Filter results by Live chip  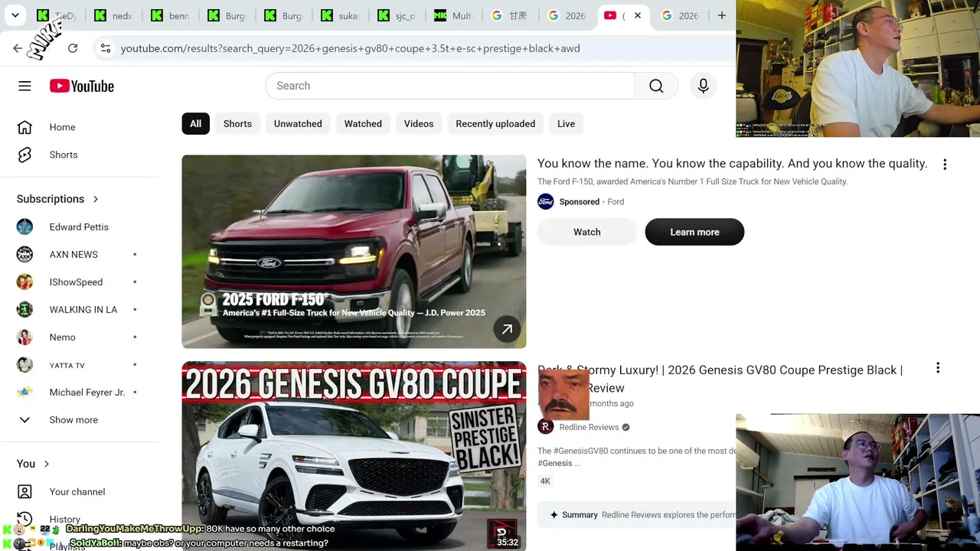[566, 123]
